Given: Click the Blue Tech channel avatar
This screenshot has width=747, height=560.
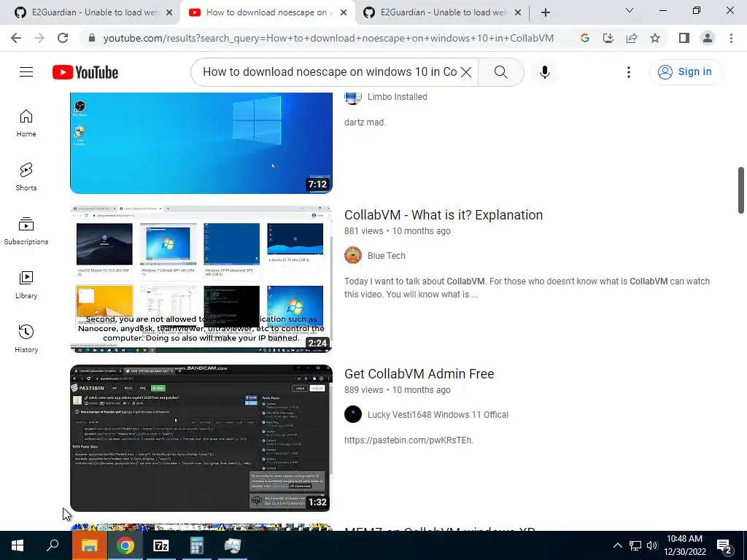Looking at the screenshot, I should click(353, 255).
